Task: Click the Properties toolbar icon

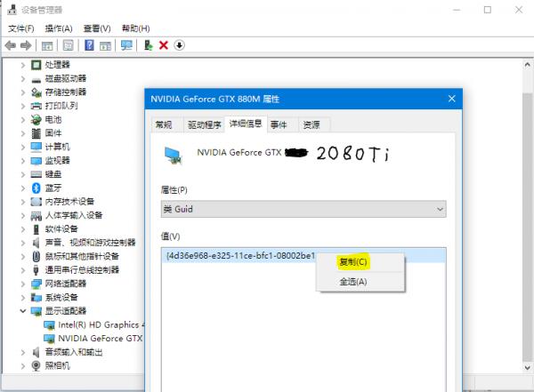Action: [x=69, y=45]
